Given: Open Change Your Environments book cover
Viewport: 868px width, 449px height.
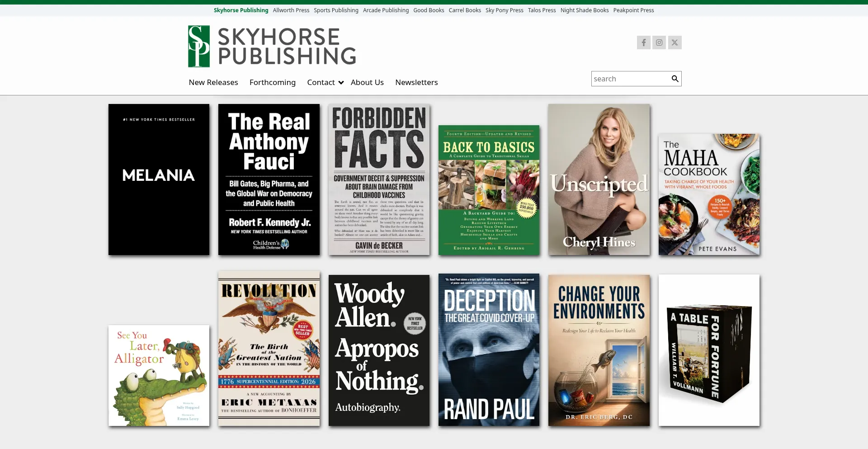Looking at the screenshot, I should point(599,350).
